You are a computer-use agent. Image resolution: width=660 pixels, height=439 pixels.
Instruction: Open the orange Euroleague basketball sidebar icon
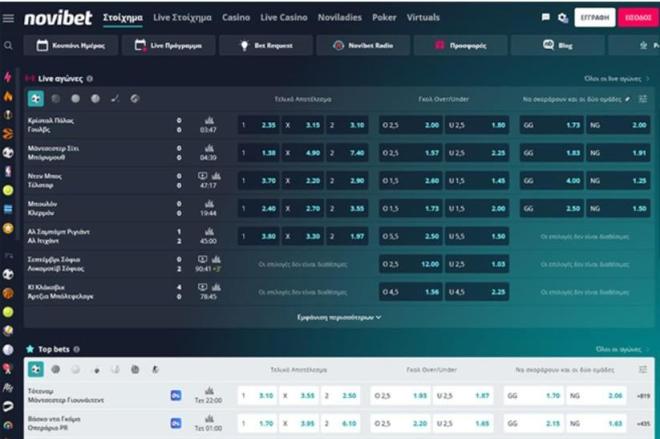coord(8,134)
